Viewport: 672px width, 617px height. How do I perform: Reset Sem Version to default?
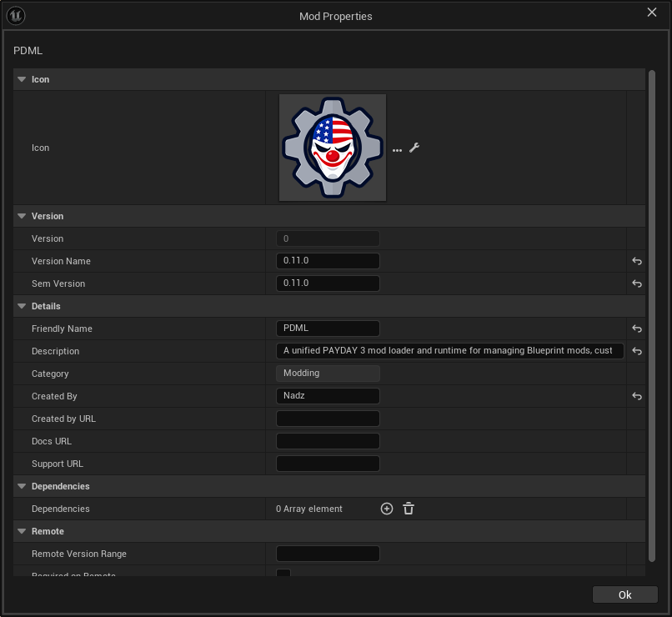637,283
